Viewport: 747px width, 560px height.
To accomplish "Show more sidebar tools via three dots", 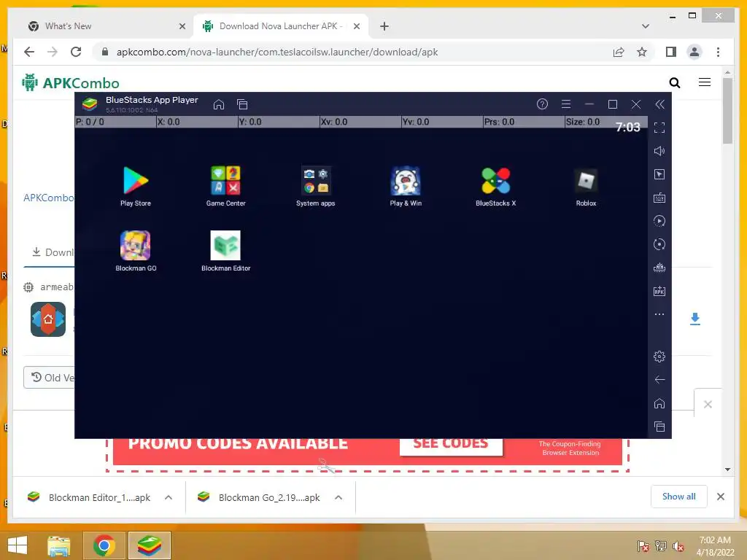I will 659,314.
